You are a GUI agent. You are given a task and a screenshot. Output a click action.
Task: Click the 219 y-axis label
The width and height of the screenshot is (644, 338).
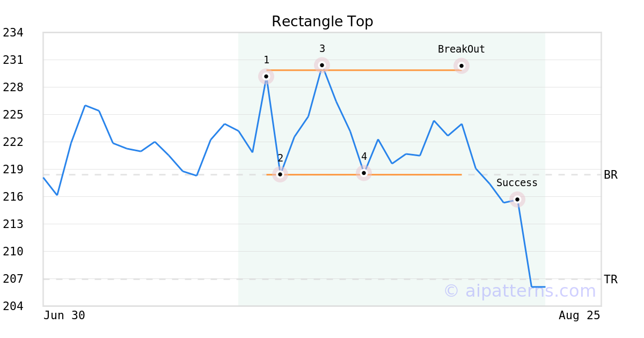(13, 170)
